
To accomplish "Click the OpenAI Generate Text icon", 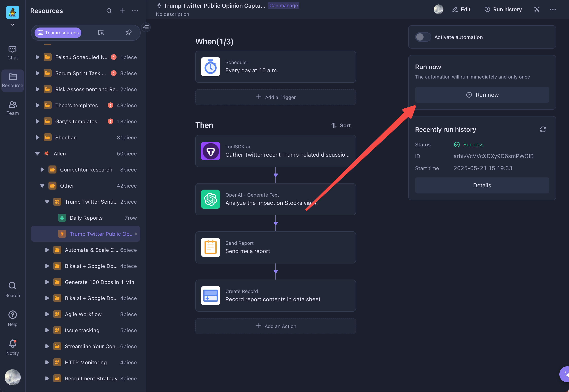I will pos(211,199).
